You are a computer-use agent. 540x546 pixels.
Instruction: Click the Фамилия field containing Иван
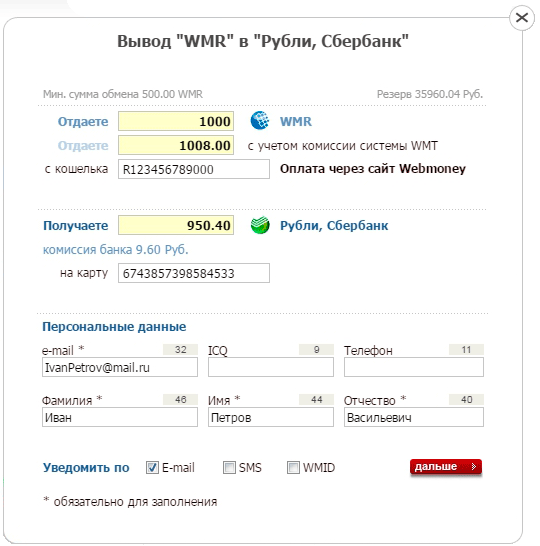(x=120, y=417)
